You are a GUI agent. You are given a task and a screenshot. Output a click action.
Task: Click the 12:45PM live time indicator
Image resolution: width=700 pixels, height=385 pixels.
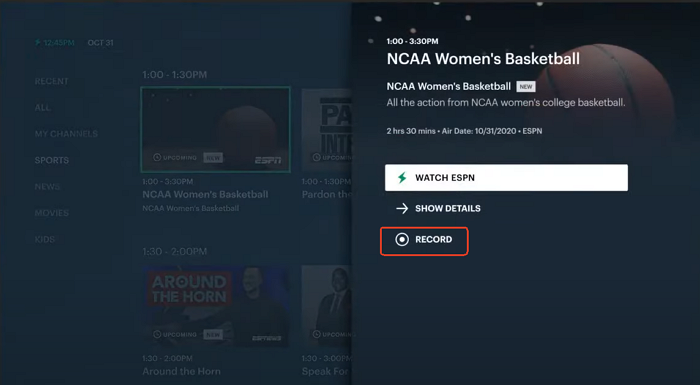(x=55, y=43)
